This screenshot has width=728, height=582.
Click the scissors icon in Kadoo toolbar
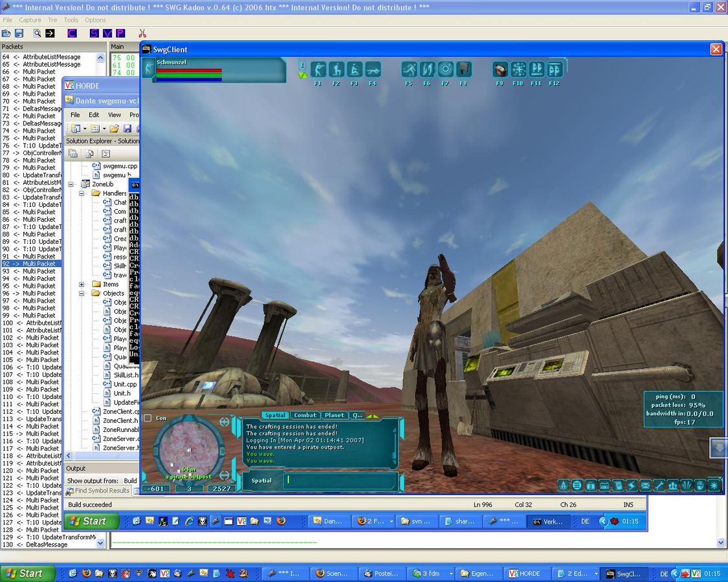(142, 33)
